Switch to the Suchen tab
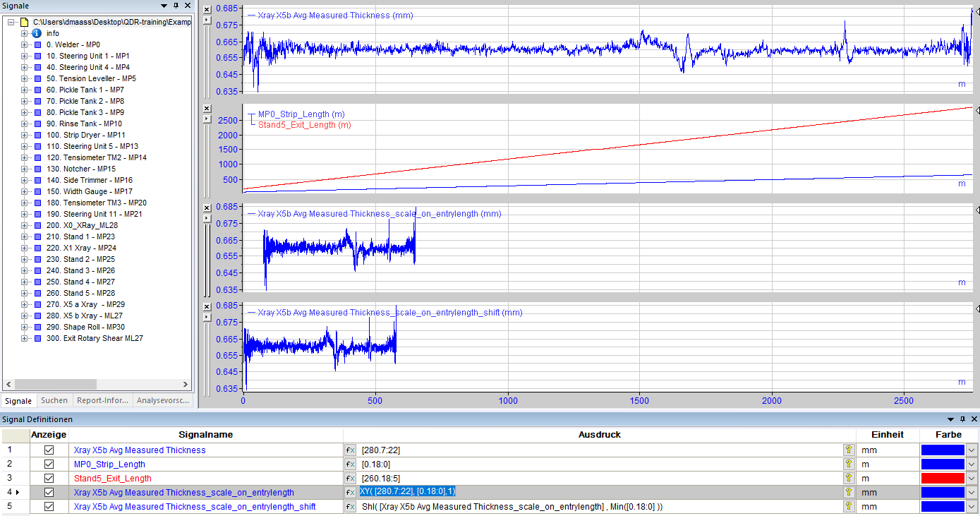 point(54,400)
